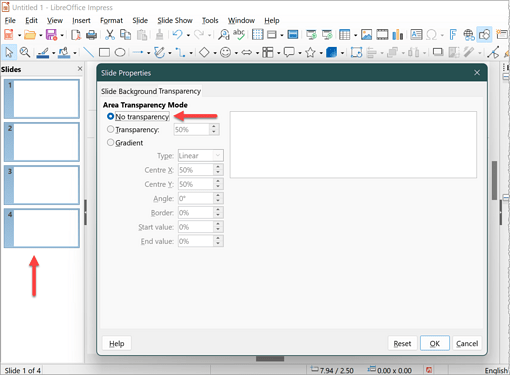Open the Undo history dropdown arrow
The height and width of the screenshot is (375, 510).
(x=188, y=35)
